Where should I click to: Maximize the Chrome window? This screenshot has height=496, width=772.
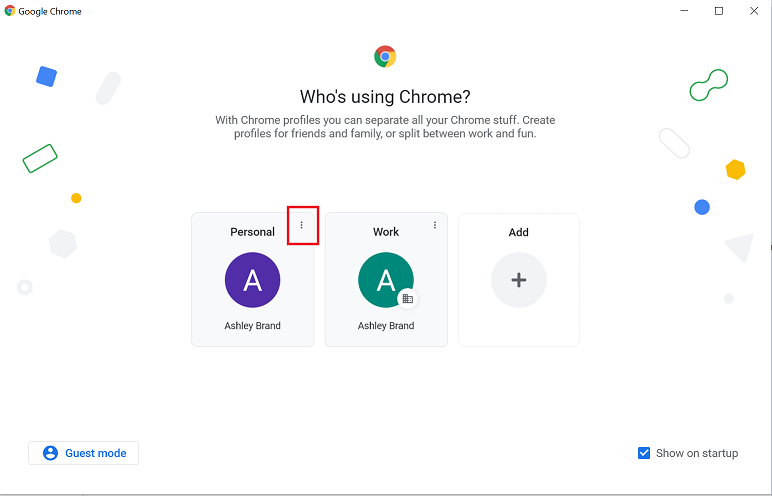[719, 11]
